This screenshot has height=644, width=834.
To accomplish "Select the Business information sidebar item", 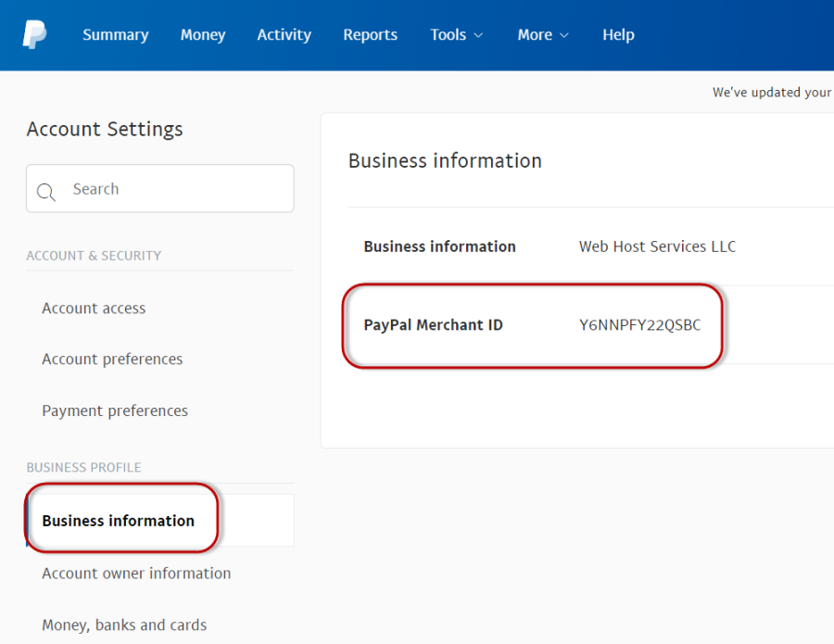I will pos(120,520).
